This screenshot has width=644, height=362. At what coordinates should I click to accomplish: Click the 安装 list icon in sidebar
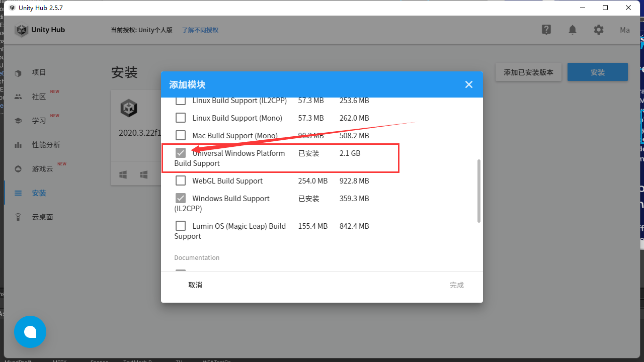(18, 193)
